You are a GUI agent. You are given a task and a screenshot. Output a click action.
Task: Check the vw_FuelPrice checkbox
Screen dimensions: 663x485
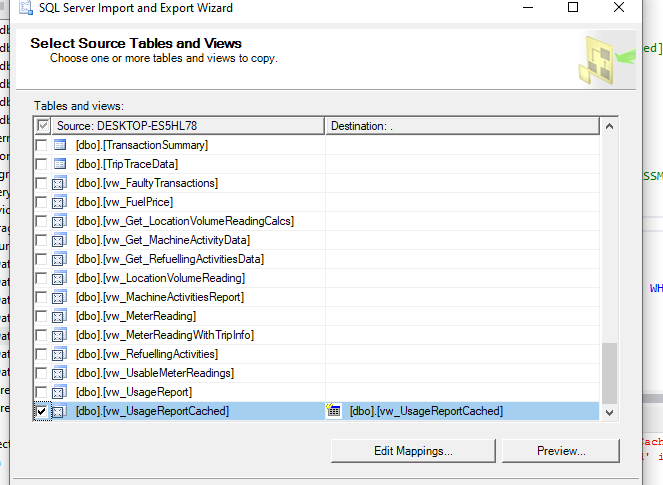pos(41,203)
